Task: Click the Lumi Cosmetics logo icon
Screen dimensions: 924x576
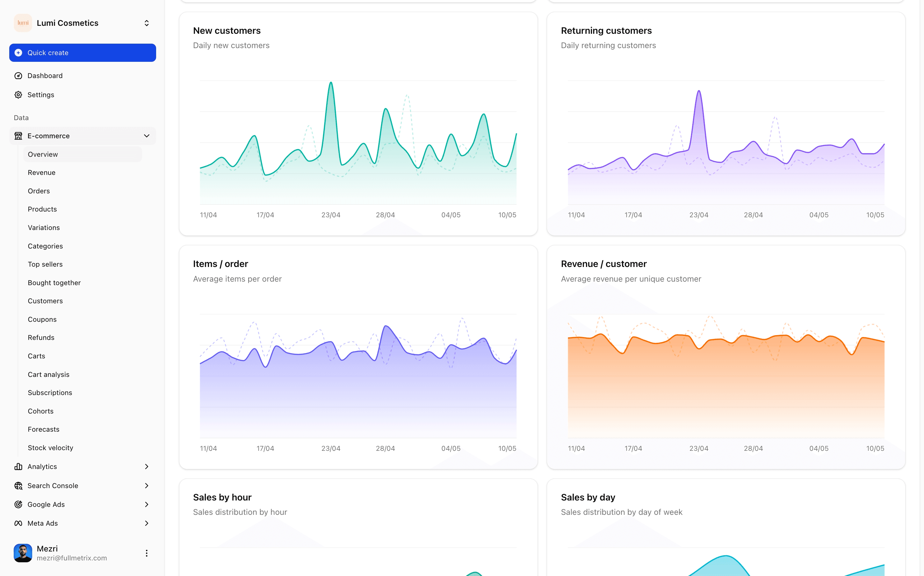Action: point(23,23)
